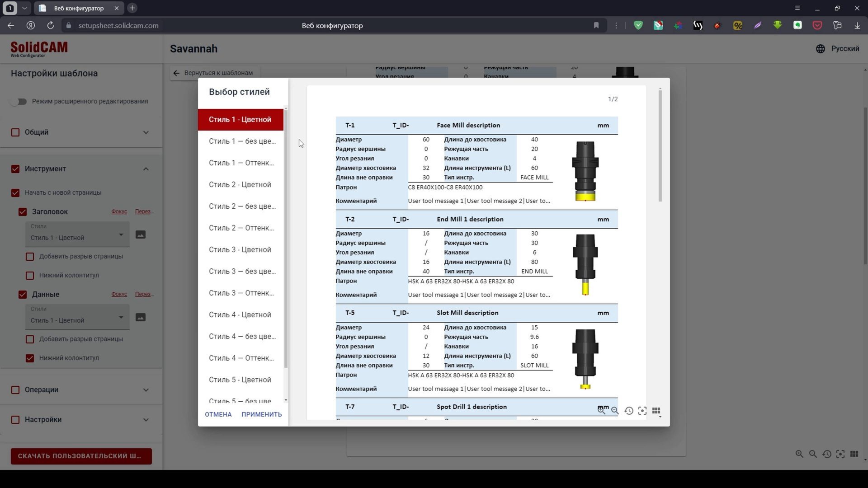The height and width of the screenshot is (488, 868).
Task: Click the zoom out icon in style preview
Action: 615,411
